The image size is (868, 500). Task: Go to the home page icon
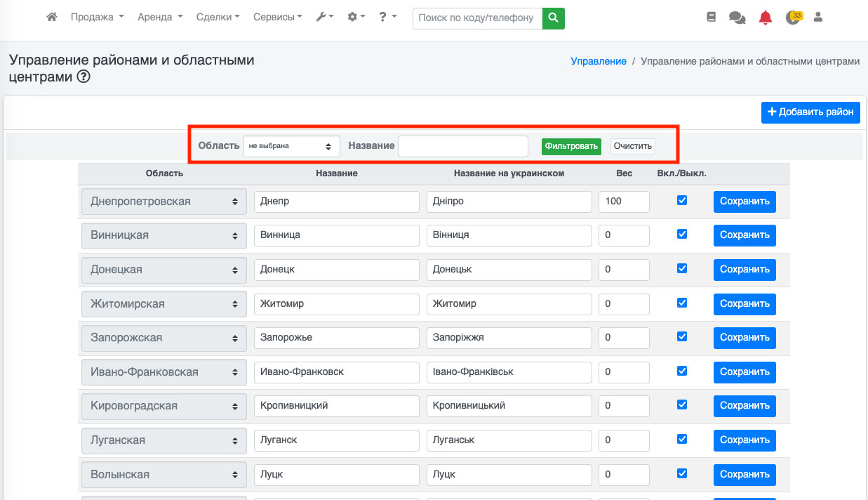coord(51,18)
